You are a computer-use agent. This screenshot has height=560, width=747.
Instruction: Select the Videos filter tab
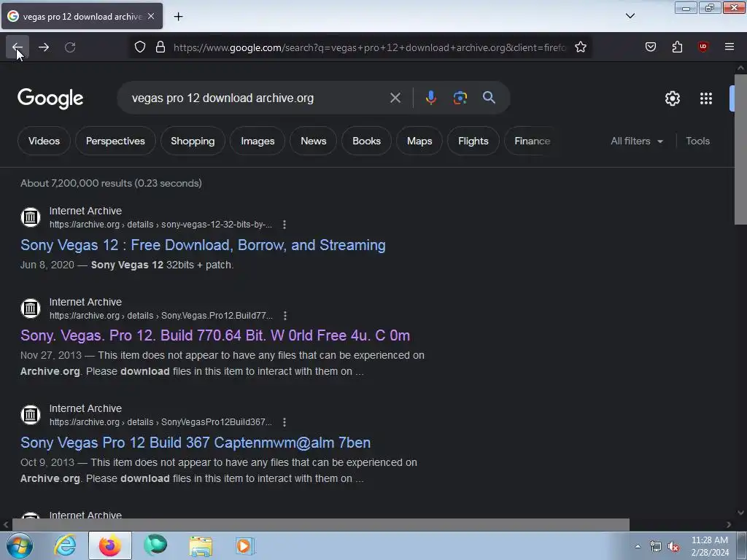44,141
